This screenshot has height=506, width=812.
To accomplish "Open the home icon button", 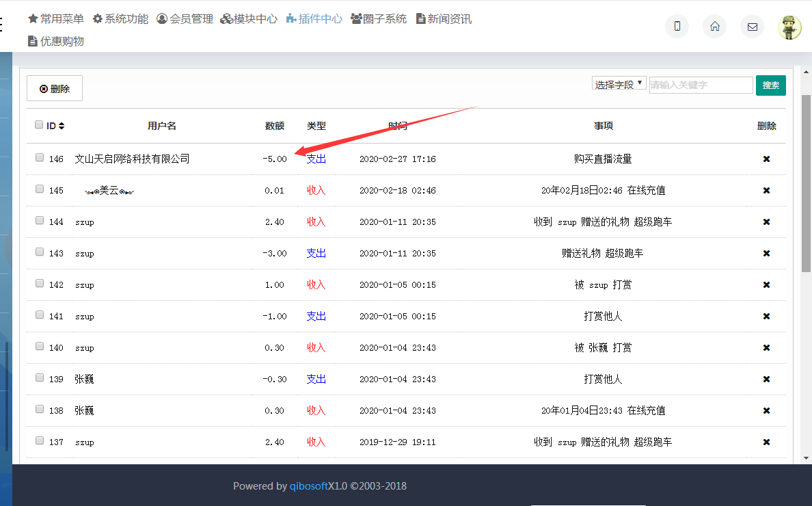I will (714, 27).
